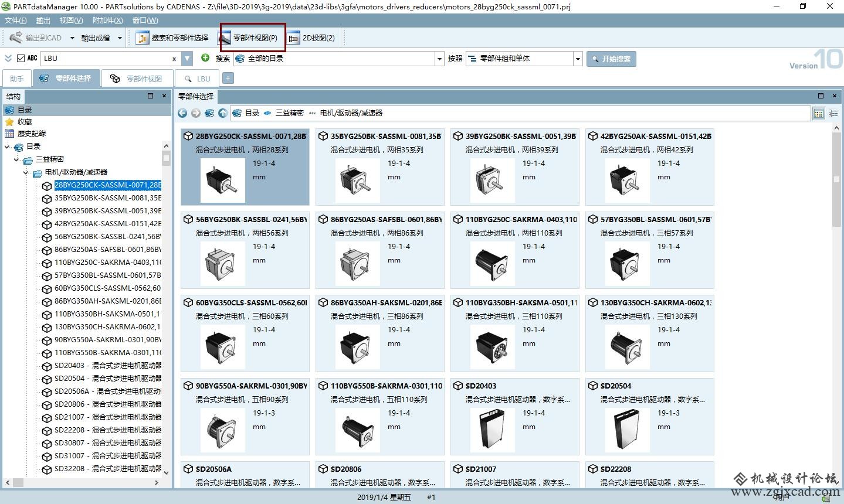Switch to the 零部件视图 tab
Viewport: 844px width, 504px height.
pos(137,79)
